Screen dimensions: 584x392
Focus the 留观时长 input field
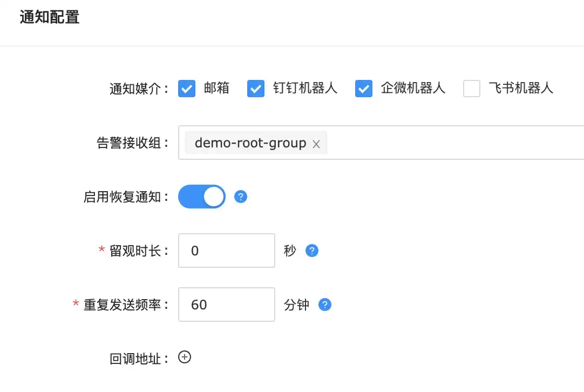227,251
